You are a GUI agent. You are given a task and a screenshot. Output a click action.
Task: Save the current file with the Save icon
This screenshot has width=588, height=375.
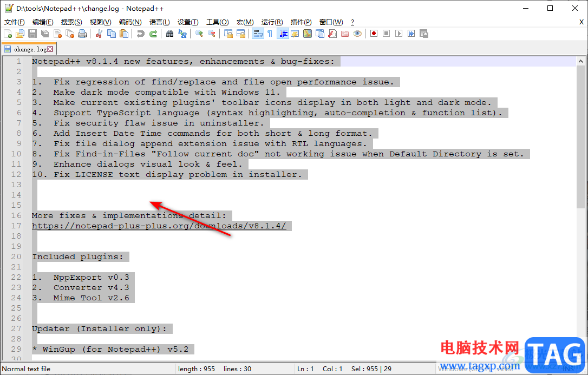32,34
